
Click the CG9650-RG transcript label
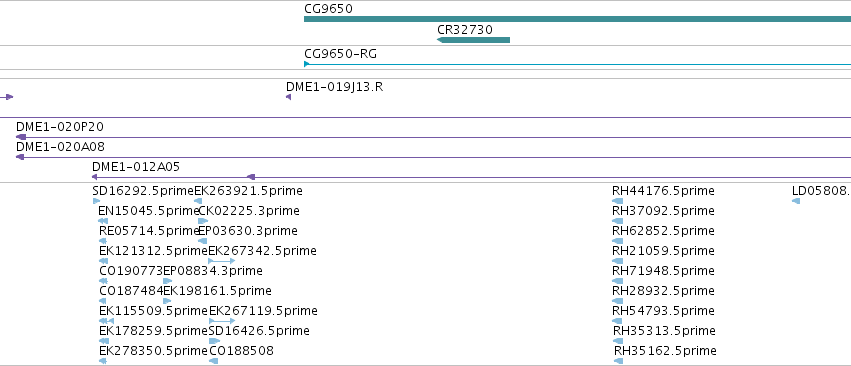(340, 54)
